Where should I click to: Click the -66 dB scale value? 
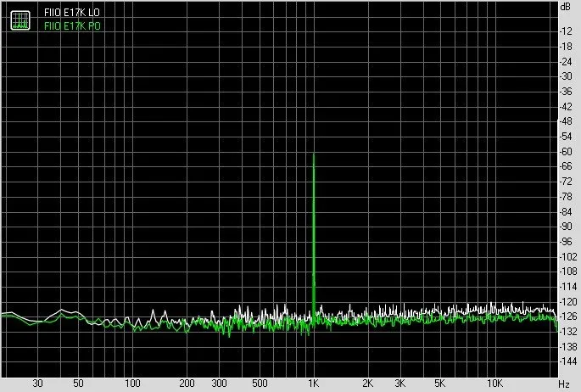566,166
